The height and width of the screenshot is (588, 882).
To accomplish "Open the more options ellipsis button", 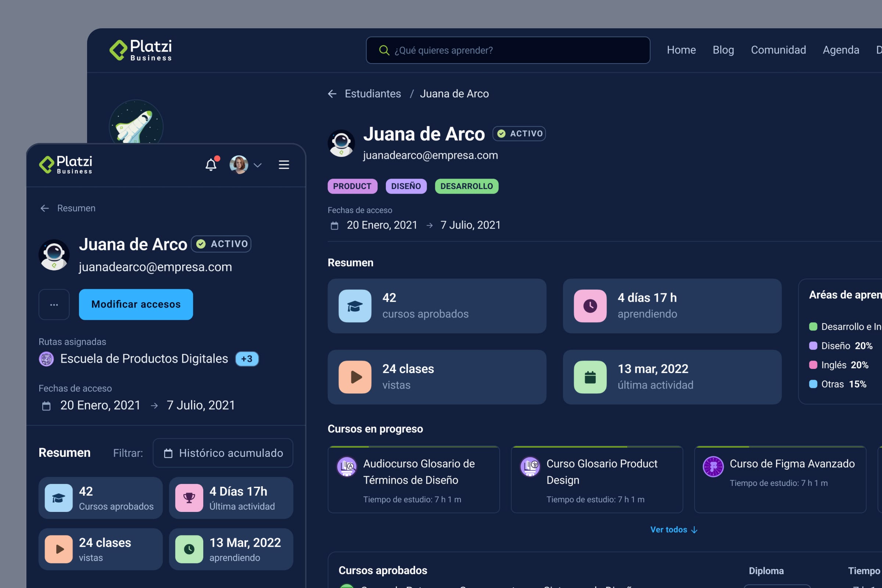I will coord(54,305).
